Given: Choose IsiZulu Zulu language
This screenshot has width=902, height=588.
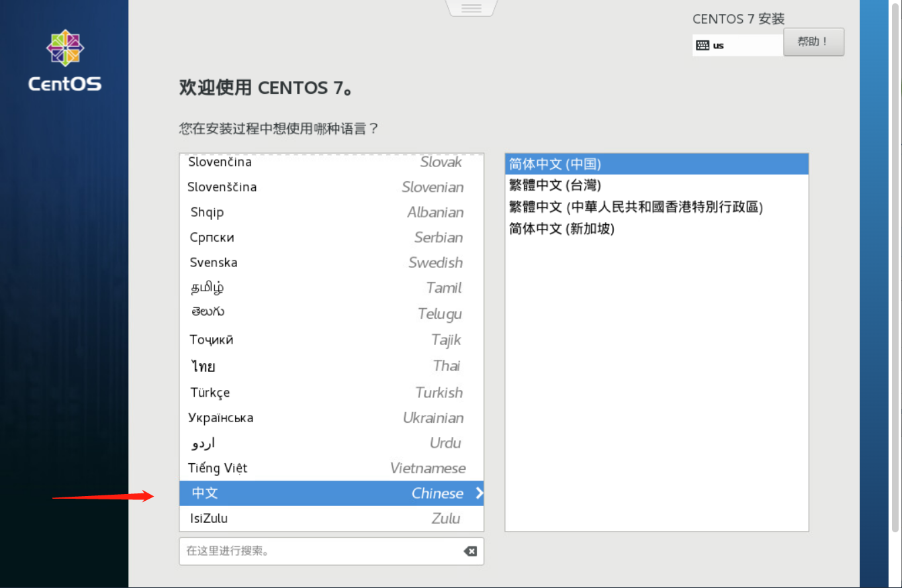Looking at the screenshot, I should point(331,518).
